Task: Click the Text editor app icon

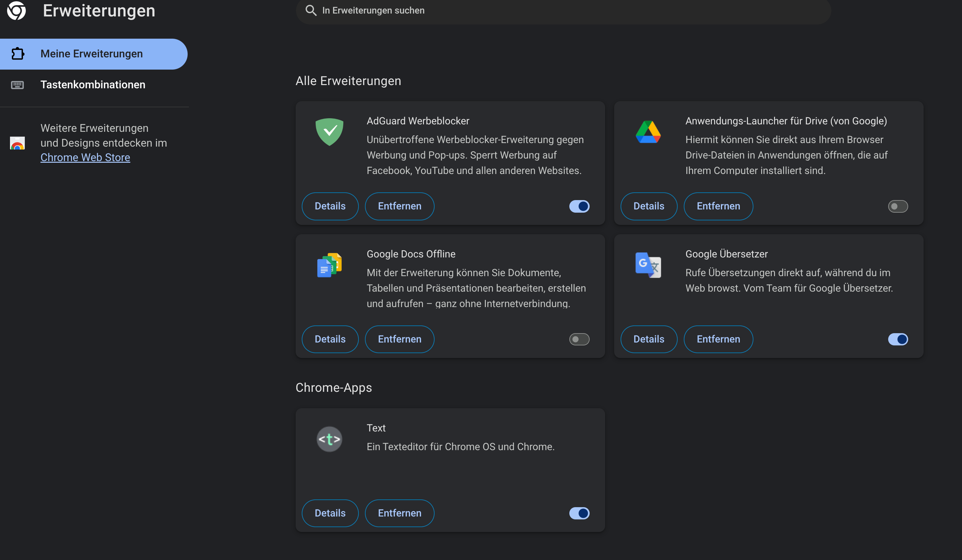Action: point(329,439)
